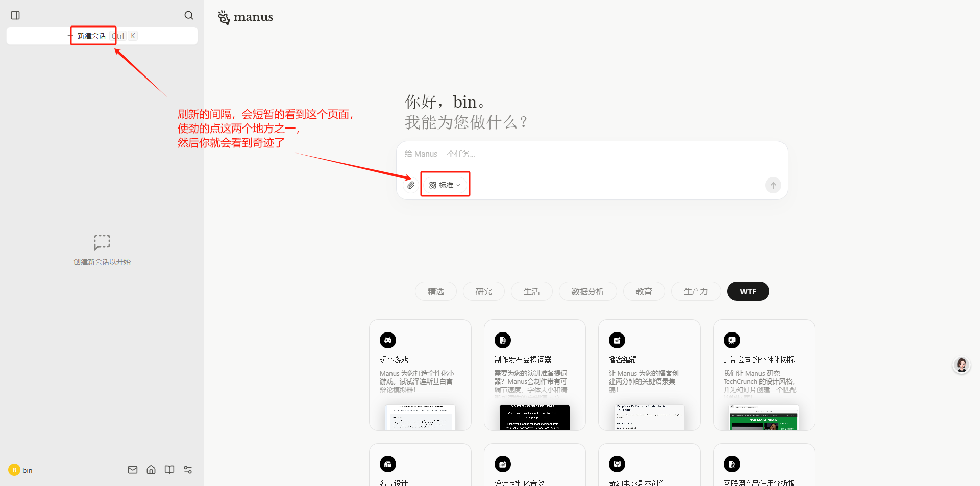This screenshot has height=486, width=980.
Task: Select the 教育 category tab
Action: coord(644,291)
